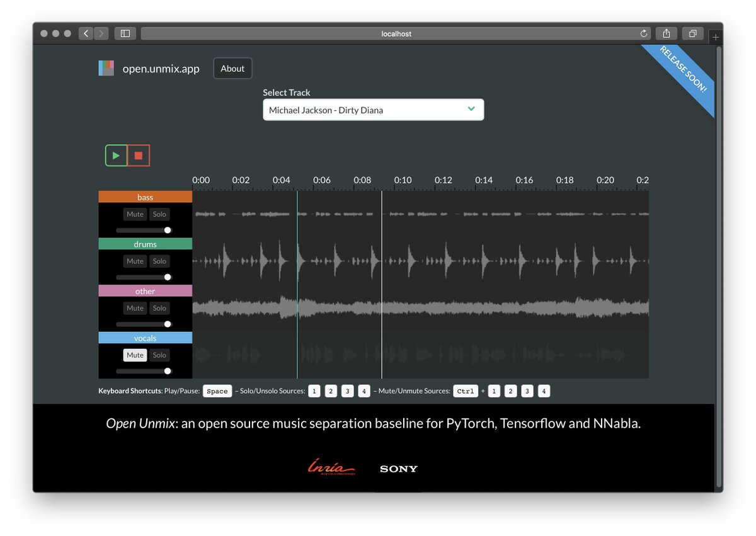
Task: Click the blue vocals track label
Action: click(x=145, y=338)
